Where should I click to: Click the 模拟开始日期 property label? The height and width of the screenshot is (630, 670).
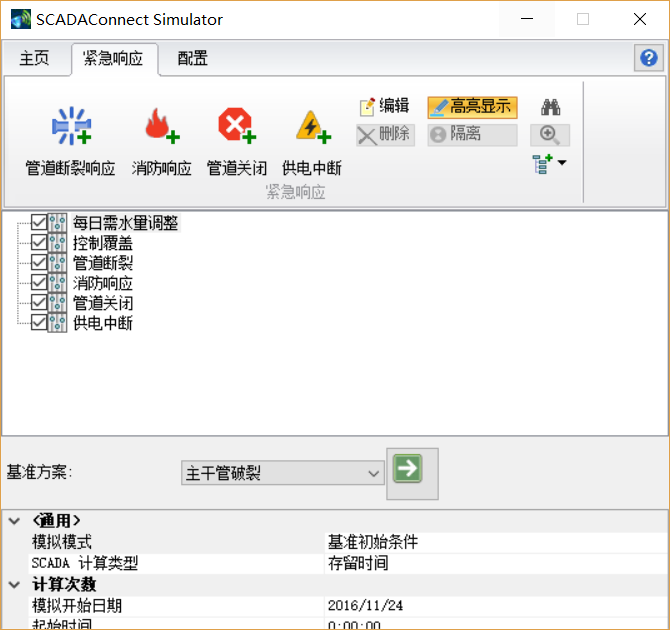click(77, 606)
